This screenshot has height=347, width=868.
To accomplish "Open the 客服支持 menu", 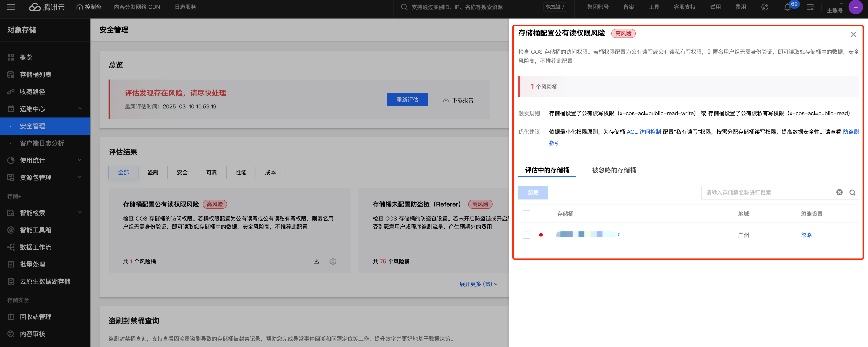I will point(684,7).
